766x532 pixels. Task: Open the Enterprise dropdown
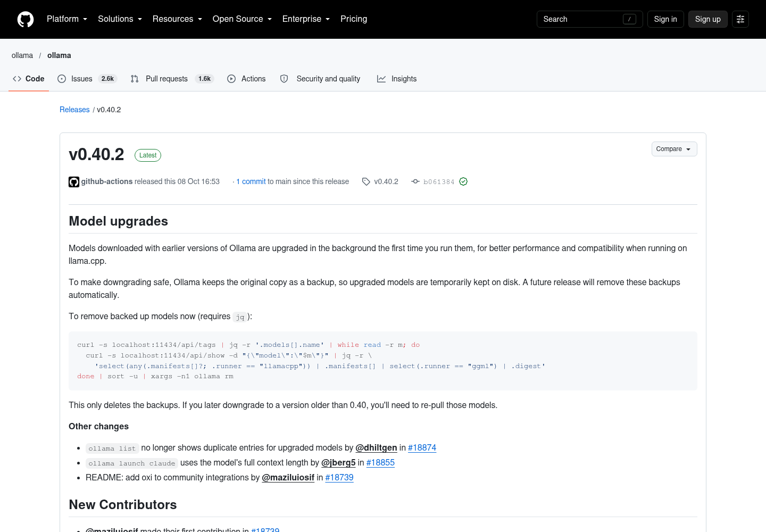tap(306, 19)
